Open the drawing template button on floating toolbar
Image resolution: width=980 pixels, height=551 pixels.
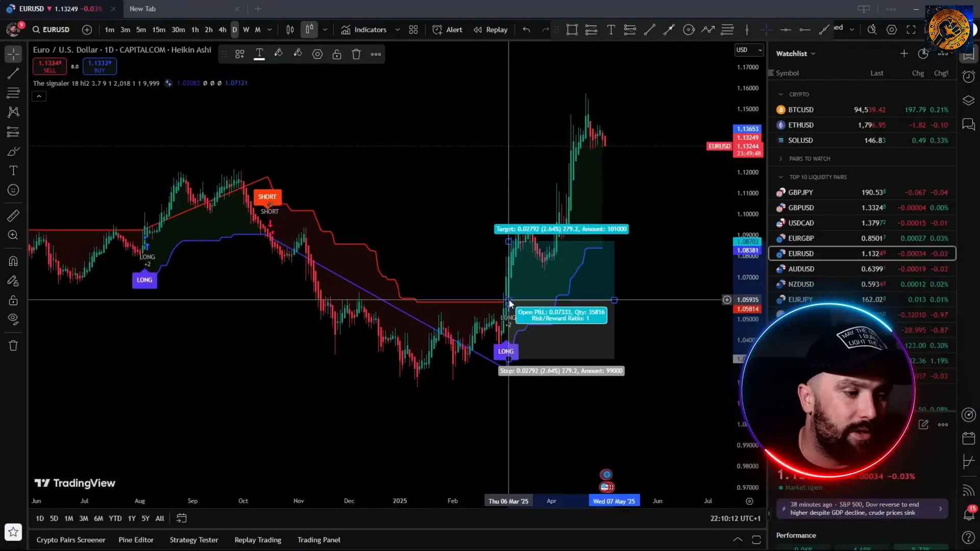coord(240,54)
